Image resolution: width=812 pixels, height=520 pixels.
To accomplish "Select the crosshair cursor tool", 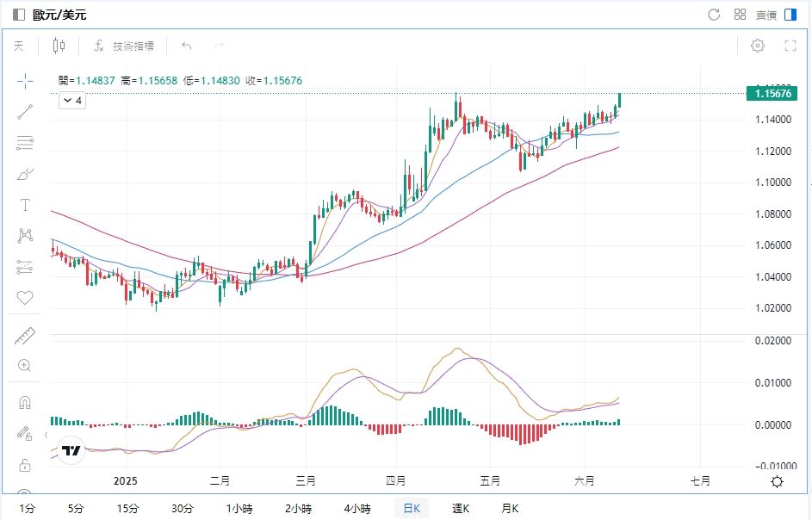I will [x=25, y=81].
